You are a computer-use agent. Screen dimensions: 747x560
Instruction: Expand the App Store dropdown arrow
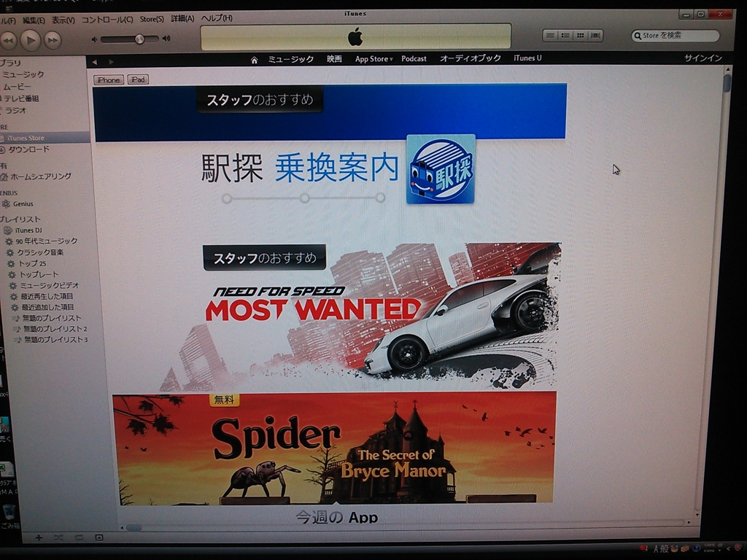point(391,60)
